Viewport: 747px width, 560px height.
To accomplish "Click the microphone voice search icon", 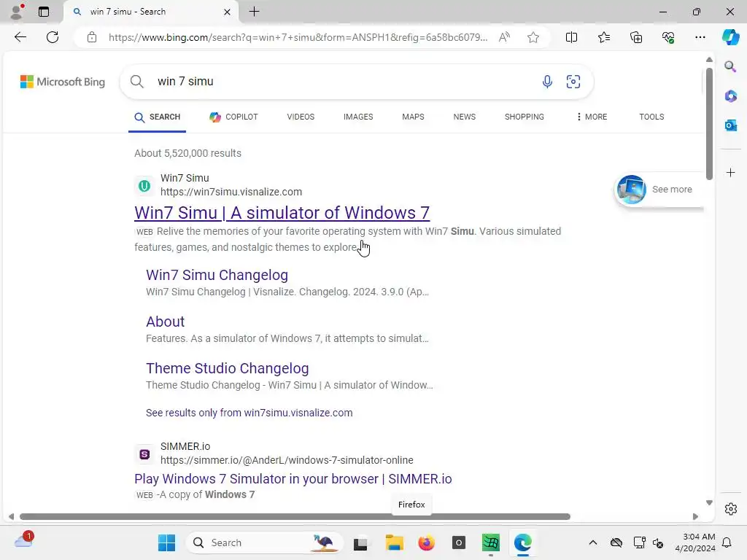I will pos(547,82).
